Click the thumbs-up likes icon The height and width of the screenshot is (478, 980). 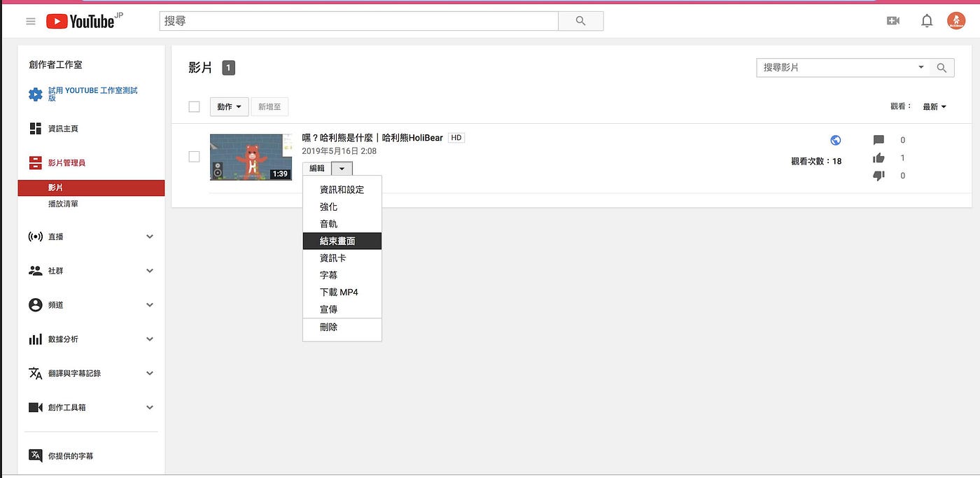[x=878, y=158]
